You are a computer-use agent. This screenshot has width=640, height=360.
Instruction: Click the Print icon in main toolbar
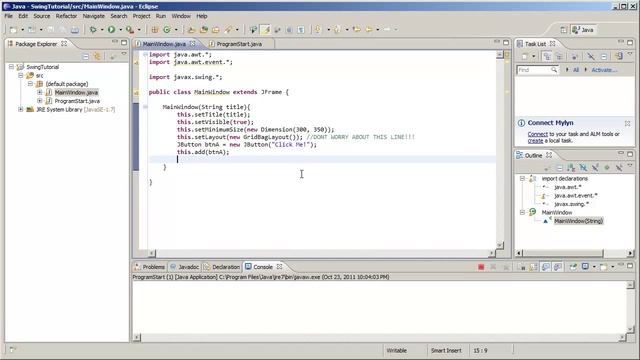click(75, 29)
